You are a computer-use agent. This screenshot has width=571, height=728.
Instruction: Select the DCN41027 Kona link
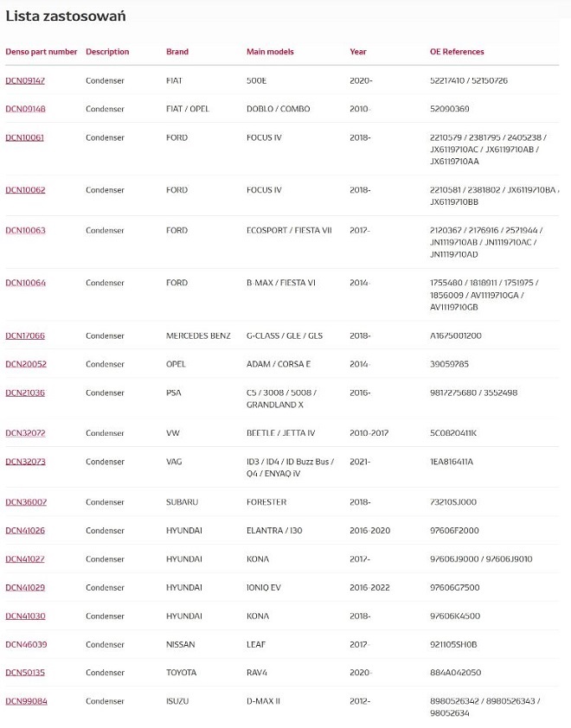pyautogui.click(x=25, y=559)
